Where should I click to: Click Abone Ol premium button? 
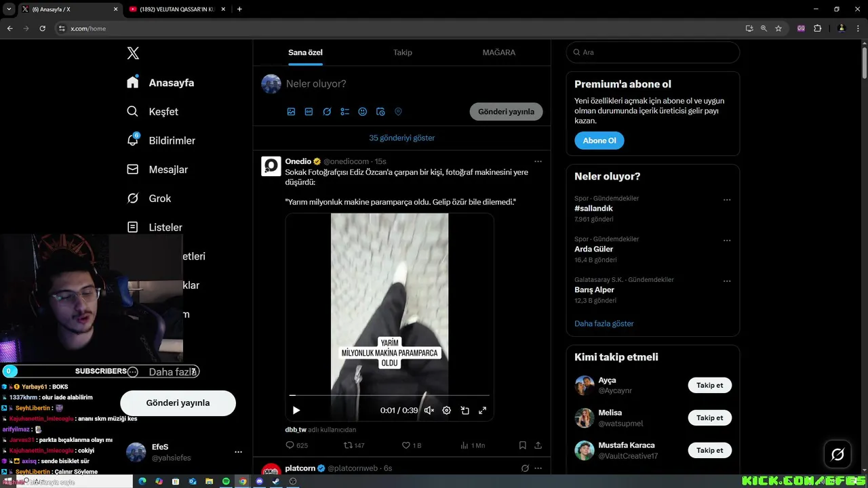point(599,140)
